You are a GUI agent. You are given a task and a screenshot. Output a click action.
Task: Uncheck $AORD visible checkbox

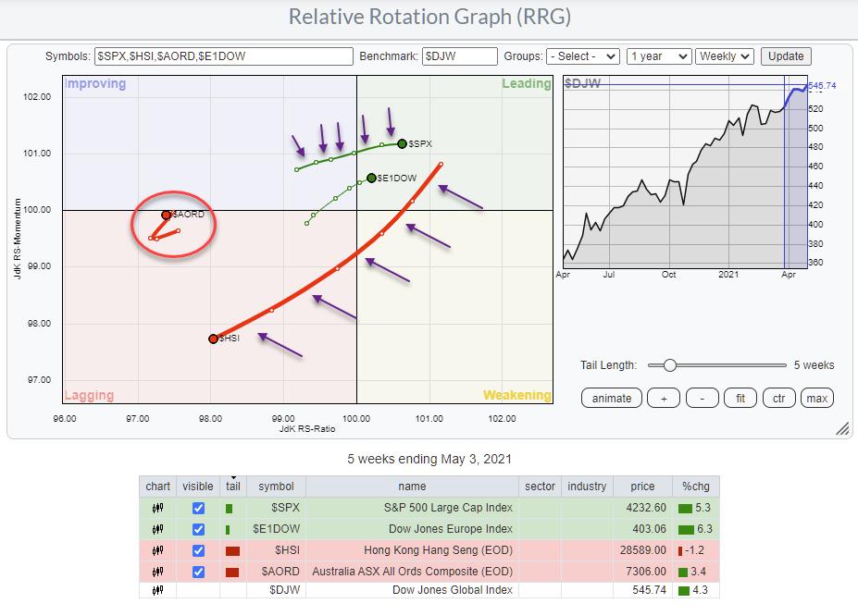click(x=198, y=572)
